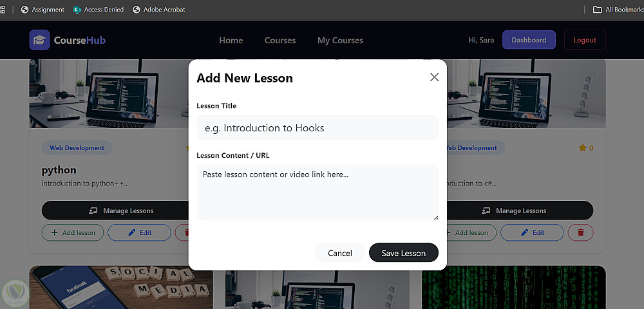This screenshot has height=309, width=644.
Task: Click the Lesson Title input field
Action: click(x=317, y=127)
